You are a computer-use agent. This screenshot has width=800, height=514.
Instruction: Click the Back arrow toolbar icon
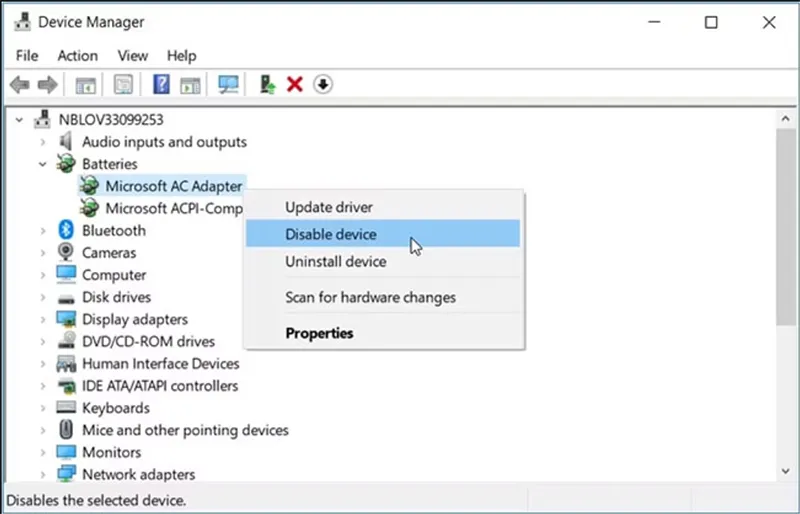[19, 85]
